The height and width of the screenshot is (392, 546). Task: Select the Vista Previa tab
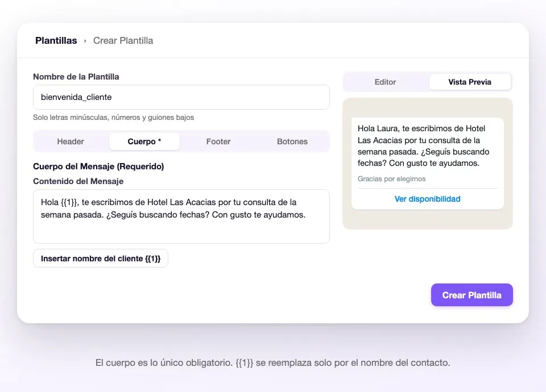tap(470, 82)
